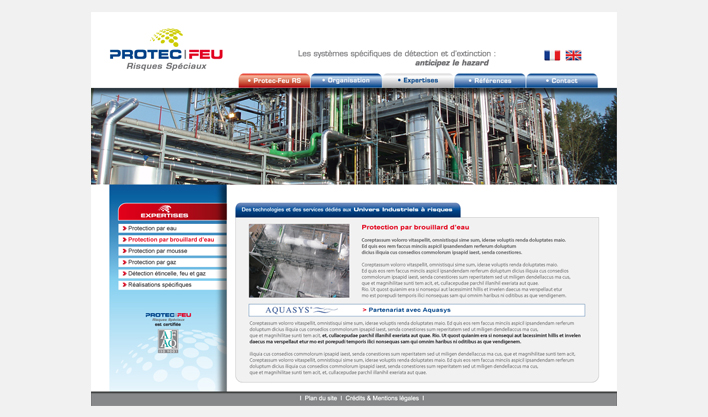This screenshot has width=708, height=417.
Task: Open Détection étincelle, feu et gaz
Action: click(x=167, y=273)
